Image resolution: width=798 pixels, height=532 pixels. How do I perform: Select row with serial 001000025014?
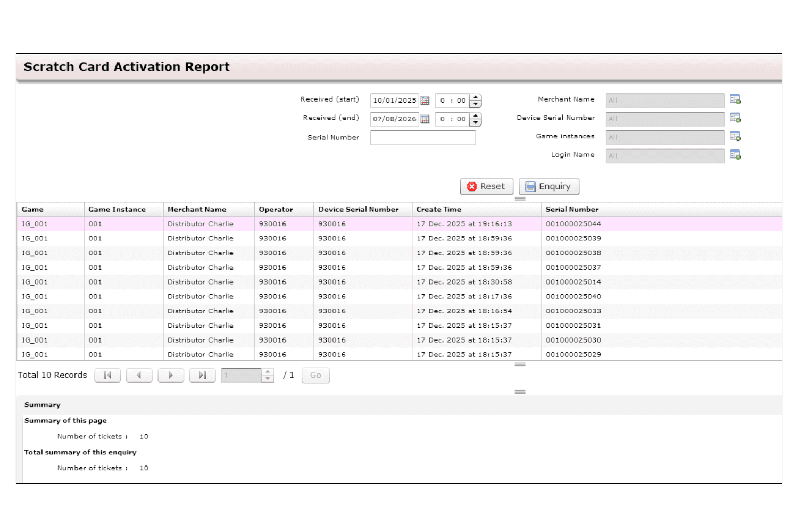pyautogui.click(x=399, y=282)
